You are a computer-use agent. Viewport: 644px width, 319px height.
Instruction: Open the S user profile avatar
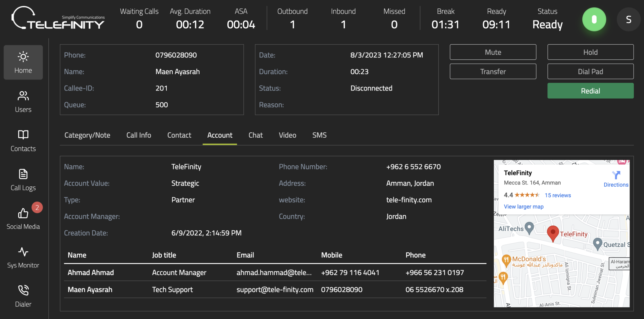pos(629,19)
